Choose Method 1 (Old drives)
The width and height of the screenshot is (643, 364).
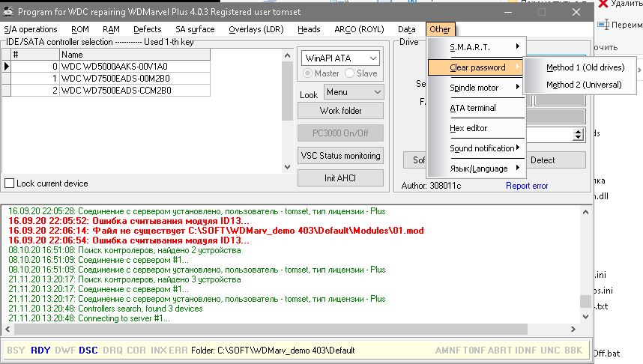tap(580, 67)
